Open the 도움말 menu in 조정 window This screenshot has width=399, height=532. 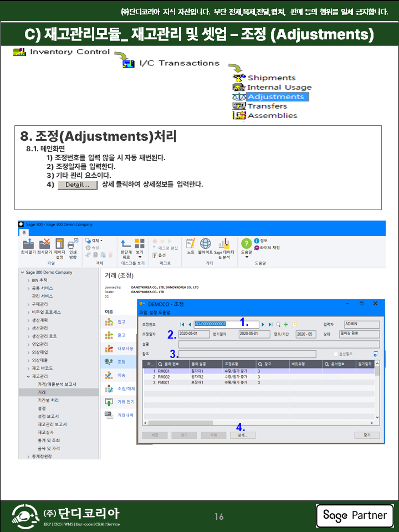pyautogui.click(x=163, y=313)
